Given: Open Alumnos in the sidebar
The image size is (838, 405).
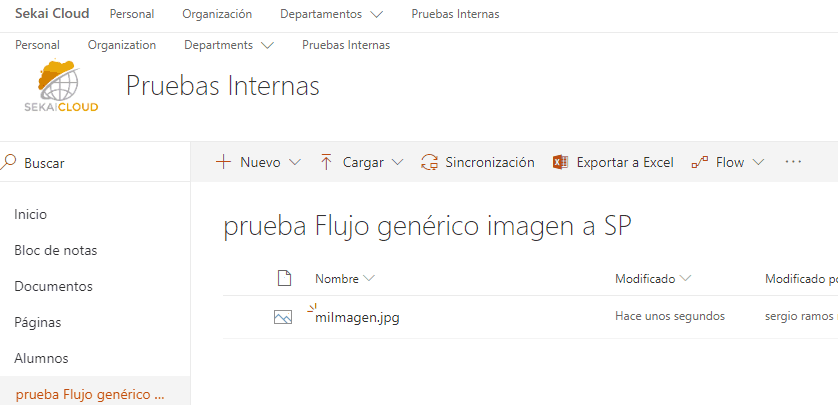Looking at the screenshot, I should (41, 358).
